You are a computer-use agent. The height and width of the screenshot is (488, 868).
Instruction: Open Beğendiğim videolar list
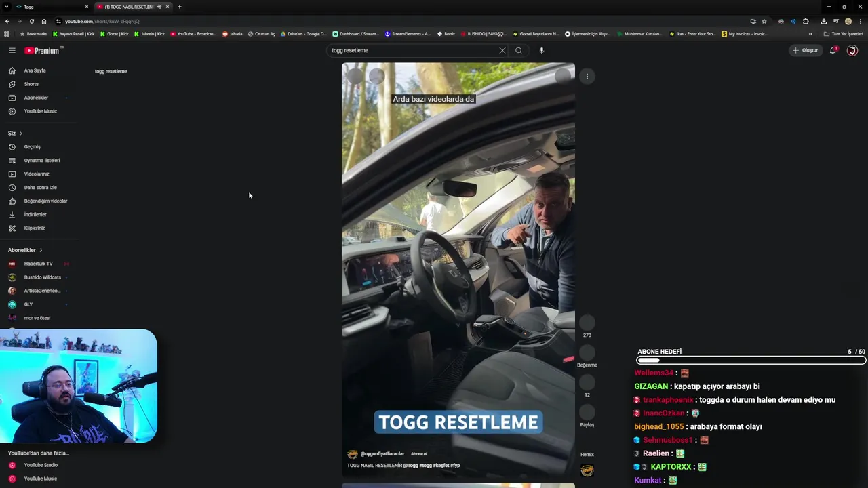[45, 201]
